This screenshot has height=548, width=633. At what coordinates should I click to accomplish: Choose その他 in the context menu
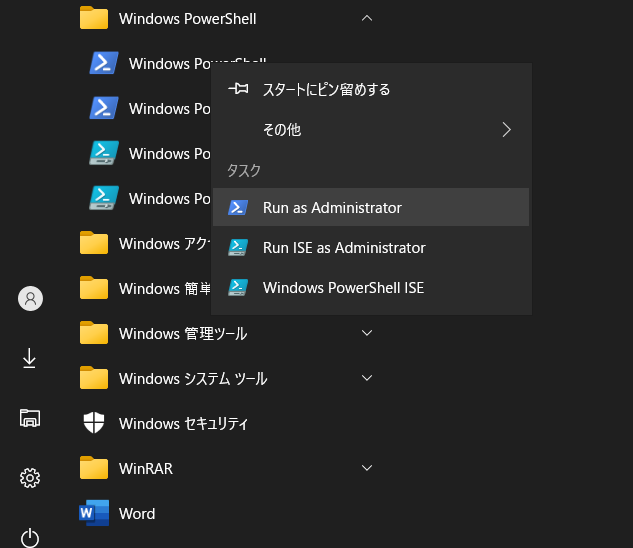[371, 130]
